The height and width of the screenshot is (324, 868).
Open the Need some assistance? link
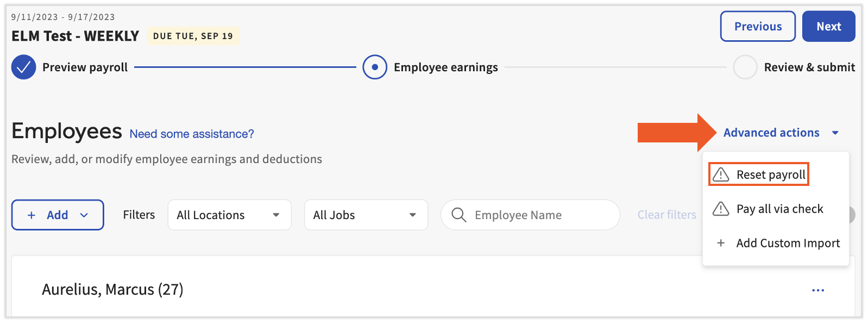click(191, 134)
